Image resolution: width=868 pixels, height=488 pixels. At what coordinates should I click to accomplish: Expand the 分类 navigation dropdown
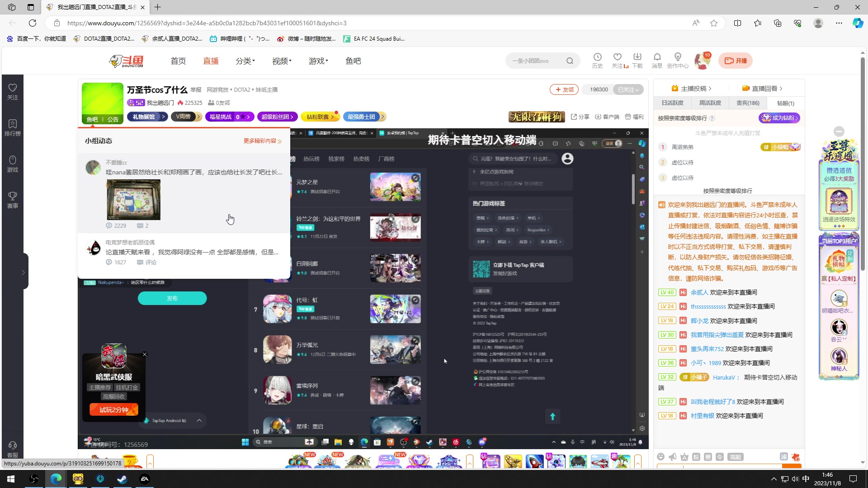(x=245, y=61)
